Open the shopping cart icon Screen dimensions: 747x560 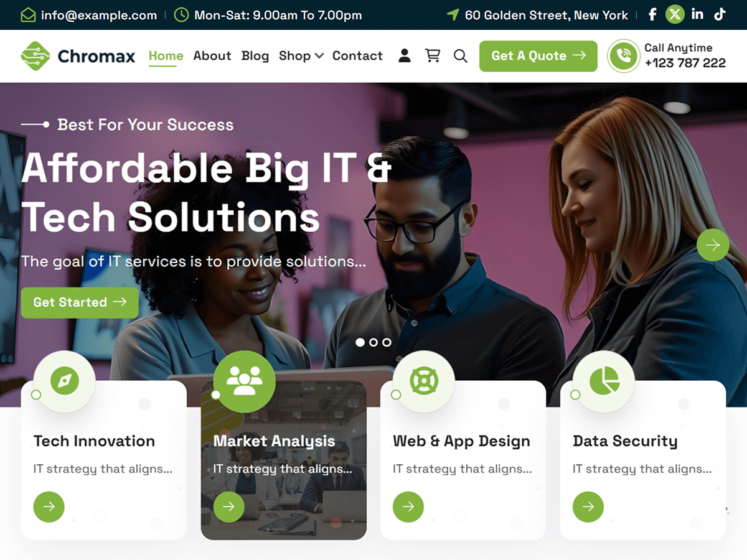(433, 56)
